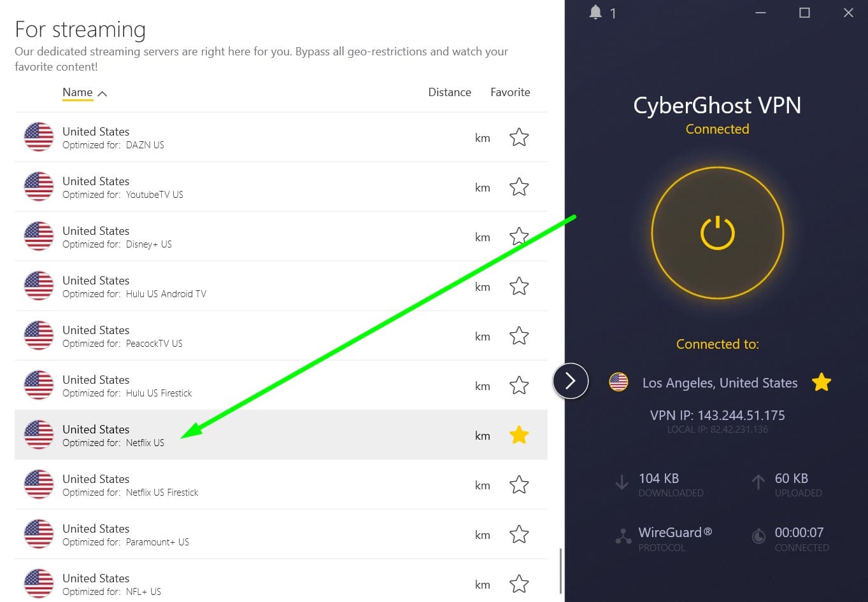Click the 'Los Angeles, United States' location
The width and height of the screenshot is (868, 602).
point(720,383)
